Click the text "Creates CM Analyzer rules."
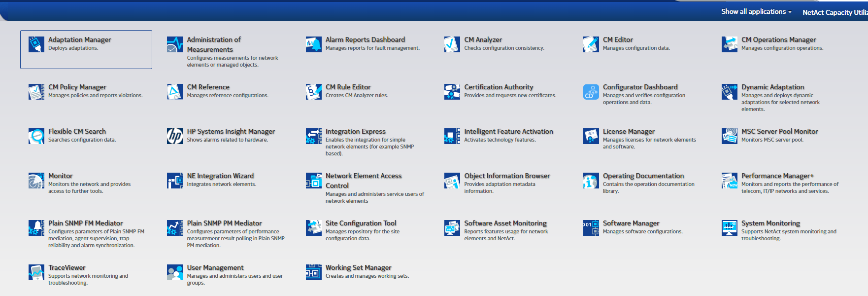Image resolution: width=868 pixels, height=296 pixels. click(357, 96)
